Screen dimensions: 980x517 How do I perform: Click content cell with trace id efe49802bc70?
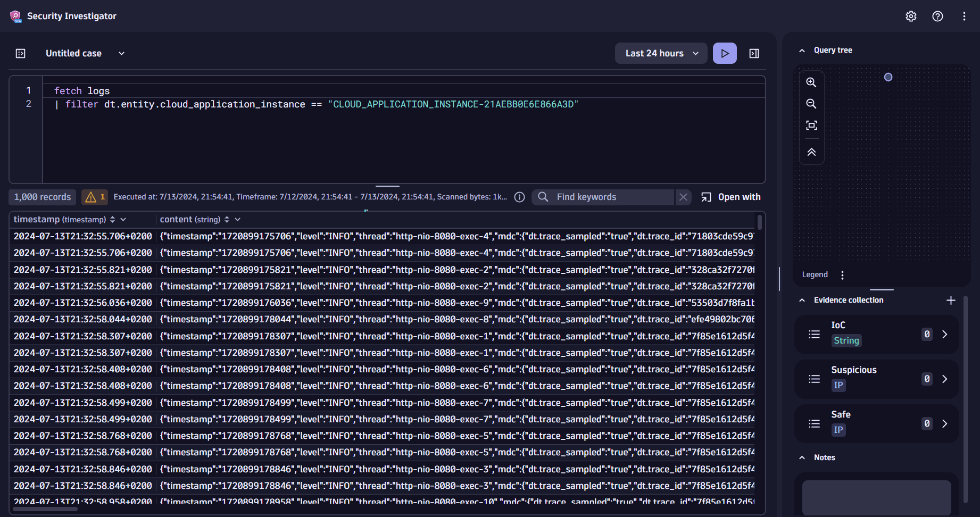tap(456, 320)
